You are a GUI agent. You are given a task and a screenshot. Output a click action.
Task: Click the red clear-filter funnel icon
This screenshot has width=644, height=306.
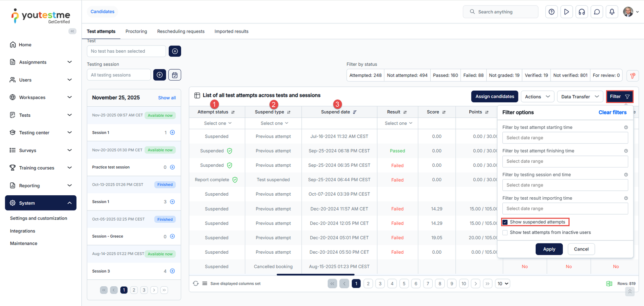632,75
